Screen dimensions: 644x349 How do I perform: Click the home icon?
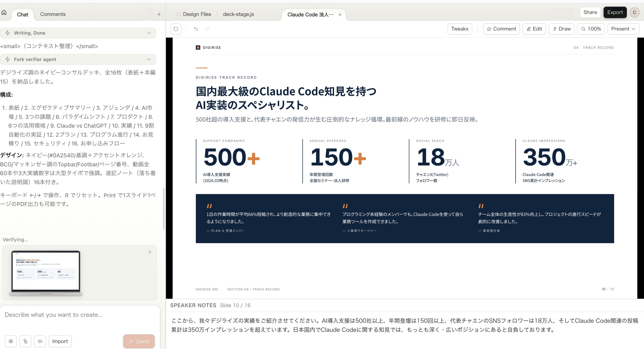pos(4,13)
